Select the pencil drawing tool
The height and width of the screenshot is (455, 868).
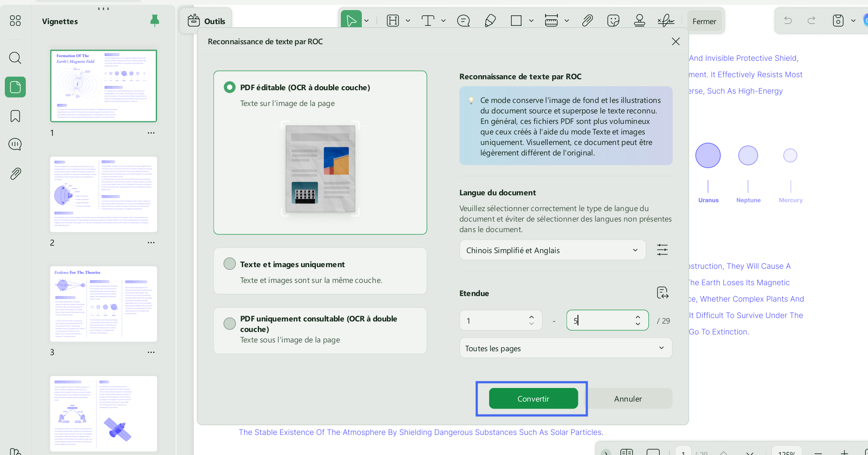point(490,21)
